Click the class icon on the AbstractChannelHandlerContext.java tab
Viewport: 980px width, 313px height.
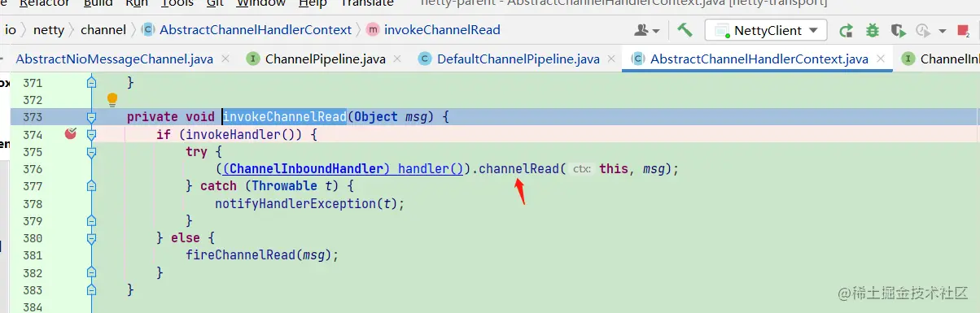point(638,59)
